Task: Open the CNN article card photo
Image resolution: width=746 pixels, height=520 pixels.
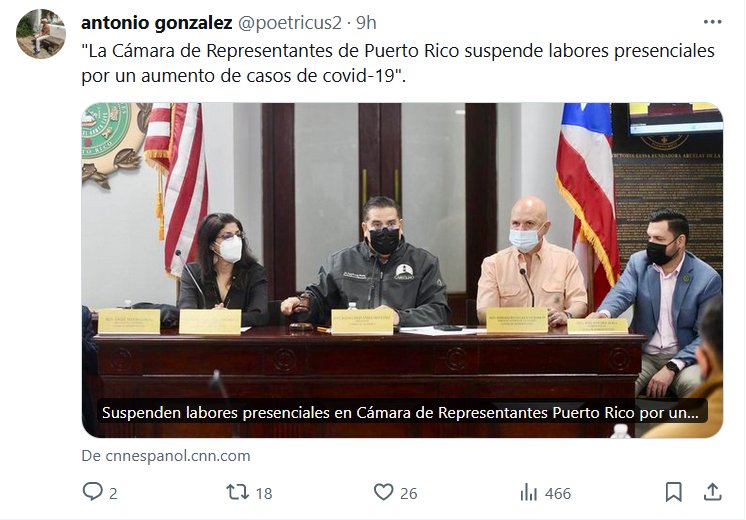Action: (402, 270)
